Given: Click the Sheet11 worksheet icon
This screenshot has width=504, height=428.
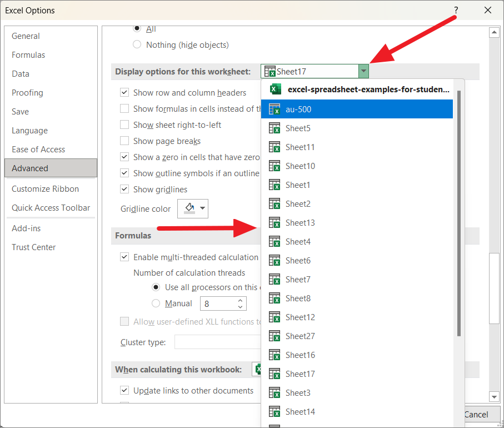Looking at the screenshot, I should coord(275,147).
